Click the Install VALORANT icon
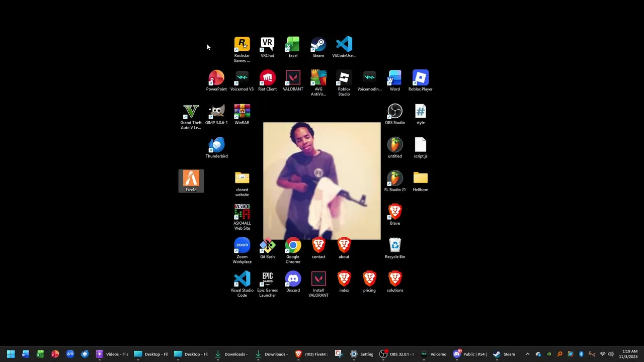 pos(318,285)
